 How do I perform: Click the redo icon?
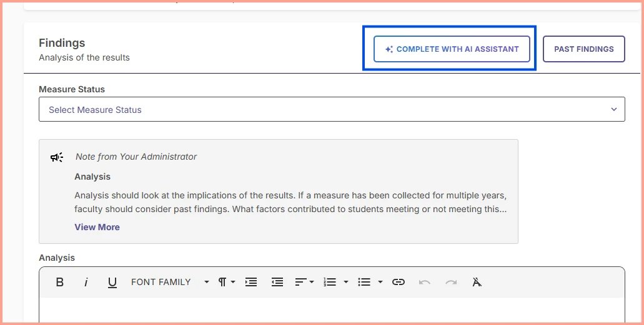pos(451,282)
